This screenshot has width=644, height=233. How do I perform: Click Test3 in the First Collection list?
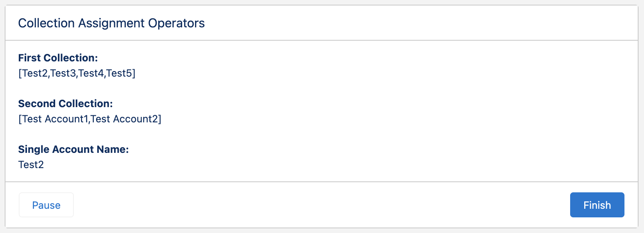pos(63,73)
